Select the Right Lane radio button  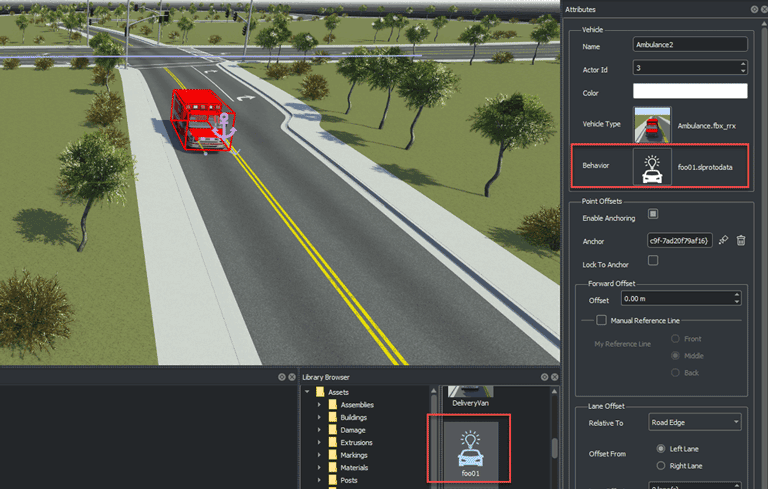click(661, 465)
